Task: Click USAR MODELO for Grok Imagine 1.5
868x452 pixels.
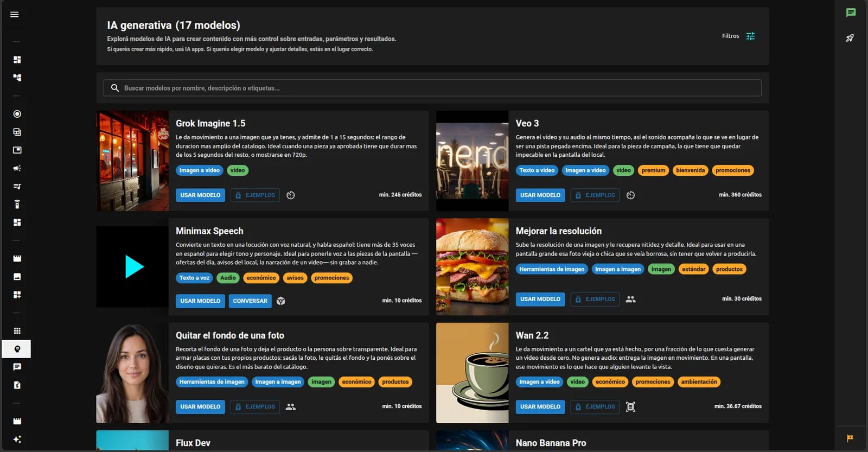Action: click(x=200, y=195)
